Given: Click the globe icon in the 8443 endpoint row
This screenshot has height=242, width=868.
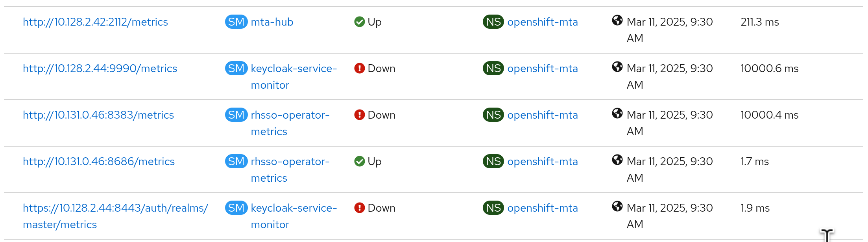Looking at the screenshot, I should [617, 206].
